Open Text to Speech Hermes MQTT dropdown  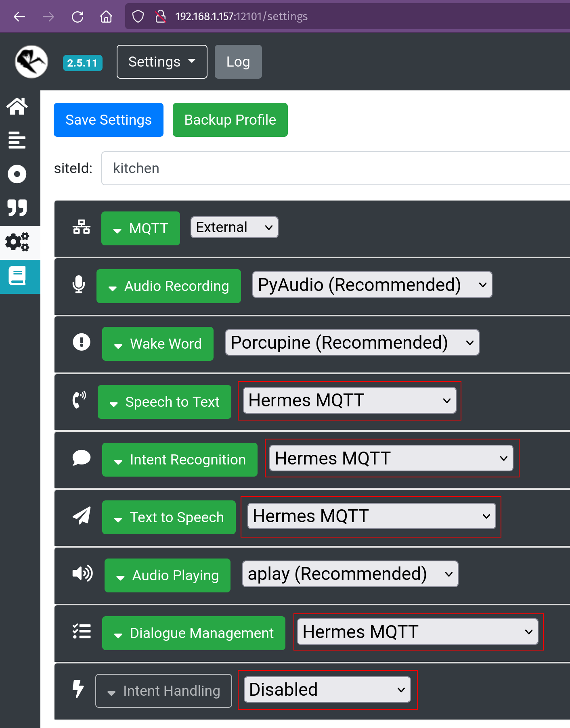pos(371,516)
